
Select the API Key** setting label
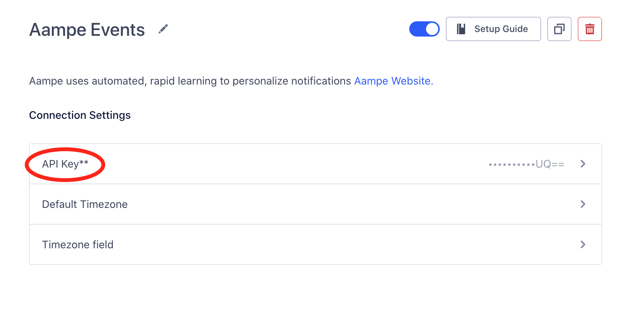click(65, 164)
